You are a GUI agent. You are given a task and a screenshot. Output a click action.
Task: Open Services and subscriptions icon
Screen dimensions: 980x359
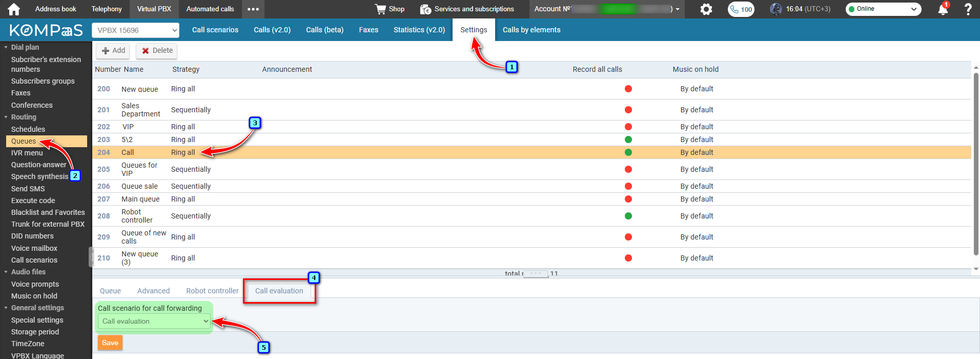(x=425, y=9)
